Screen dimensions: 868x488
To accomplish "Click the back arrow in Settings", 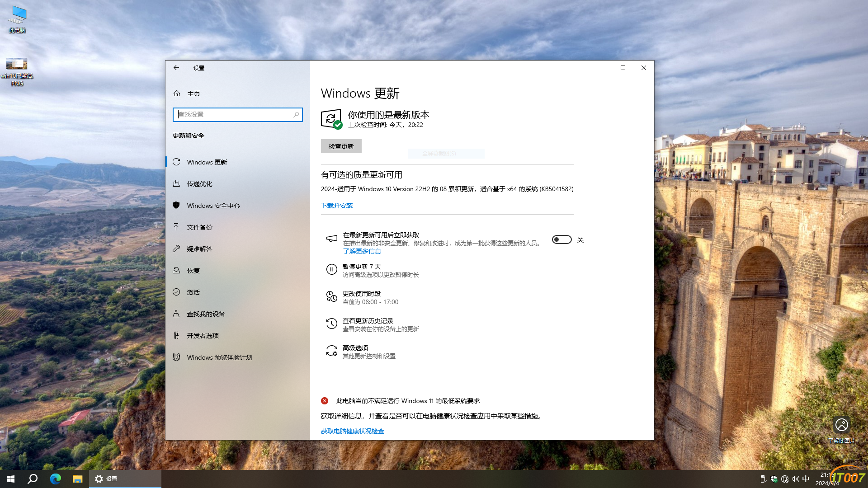I will (x=176, y=68).
